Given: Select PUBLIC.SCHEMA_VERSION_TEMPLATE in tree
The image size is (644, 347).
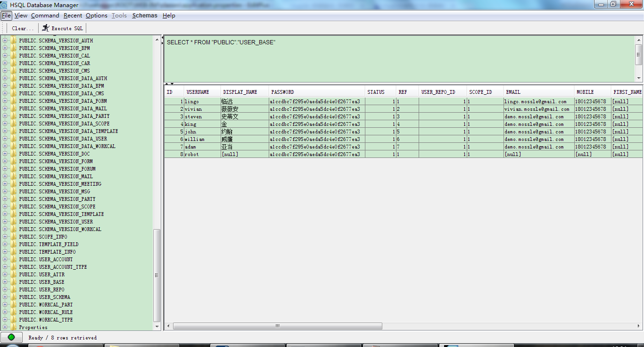Looking at the screenshot, I should [x=61, y=214].
